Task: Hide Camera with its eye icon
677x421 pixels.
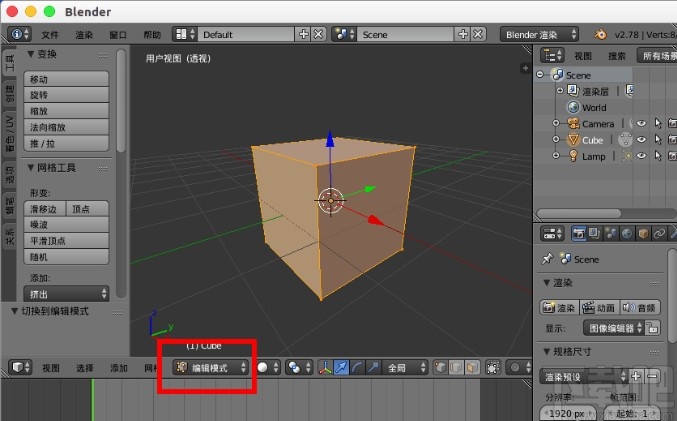Action: [x=642, y=123]
